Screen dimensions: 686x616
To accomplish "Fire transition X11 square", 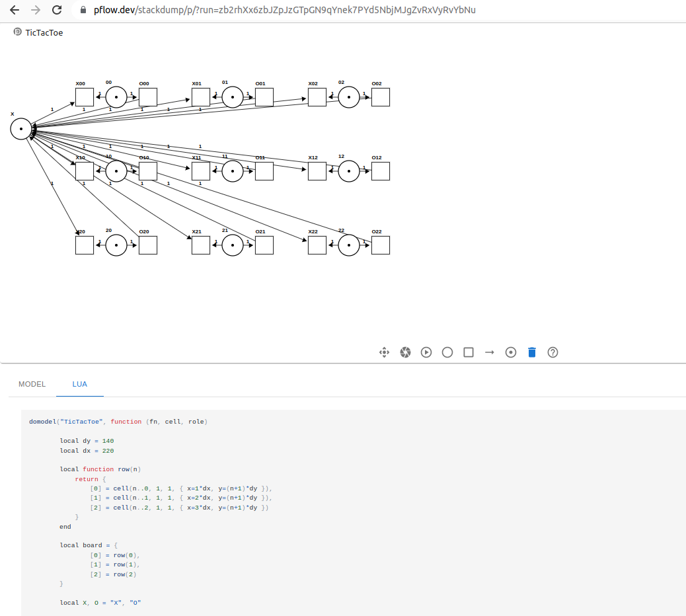I will (x=201, y=171).
